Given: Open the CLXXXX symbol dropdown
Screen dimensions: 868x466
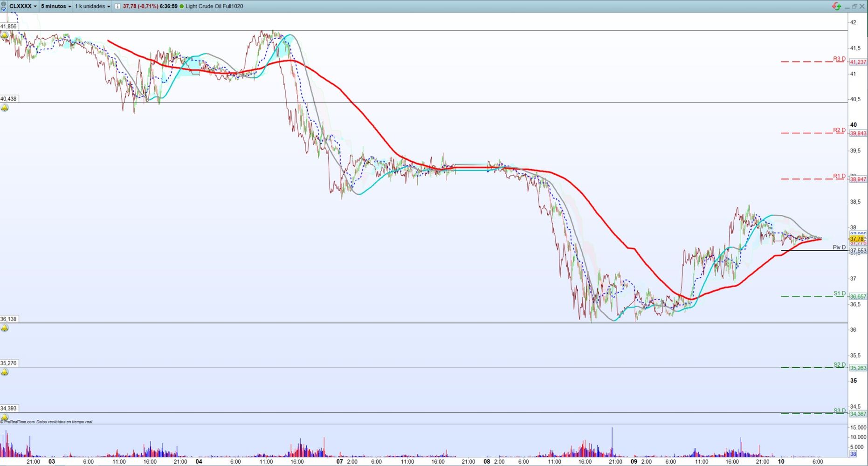Looking at the screenshot, I should tap(23, 6).
